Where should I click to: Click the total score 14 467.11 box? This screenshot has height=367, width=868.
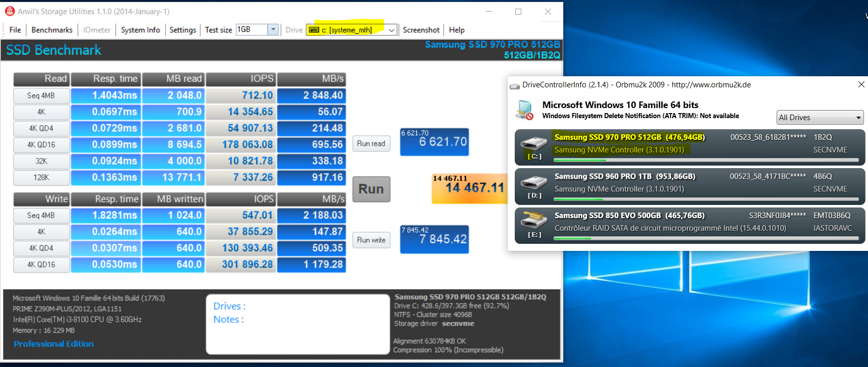pyautogui.click(x=470, y=188)
